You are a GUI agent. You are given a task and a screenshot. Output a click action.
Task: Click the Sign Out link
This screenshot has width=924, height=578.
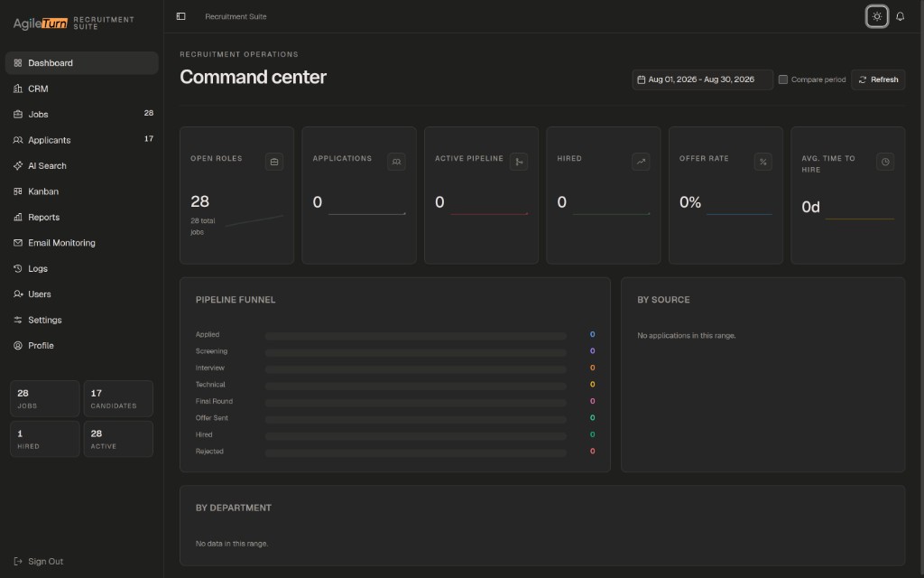(38, 562)
